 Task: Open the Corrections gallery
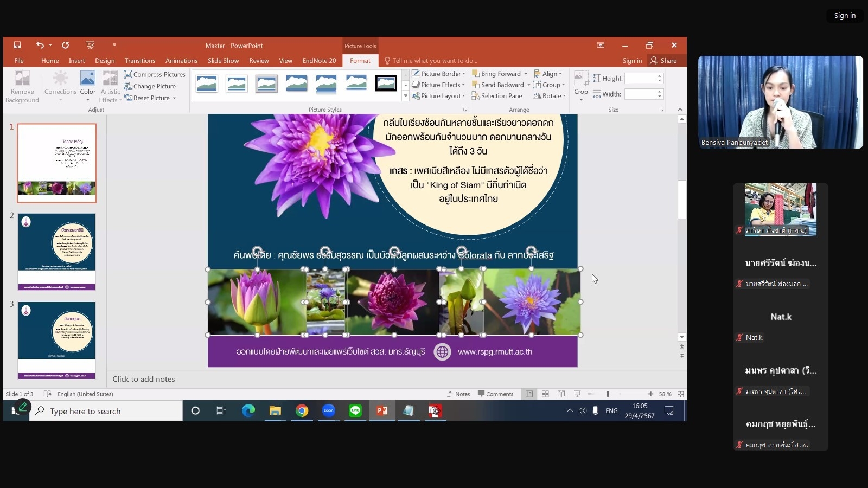[60, 87]
